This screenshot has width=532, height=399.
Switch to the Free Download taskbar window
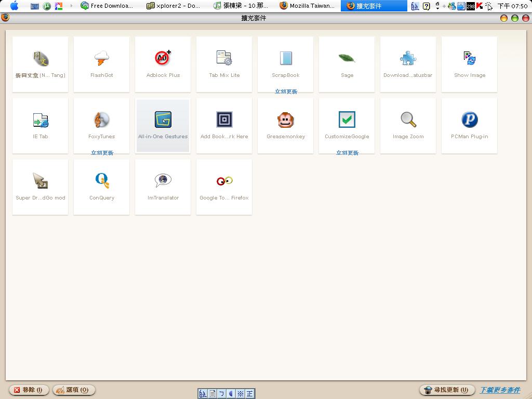107,6
